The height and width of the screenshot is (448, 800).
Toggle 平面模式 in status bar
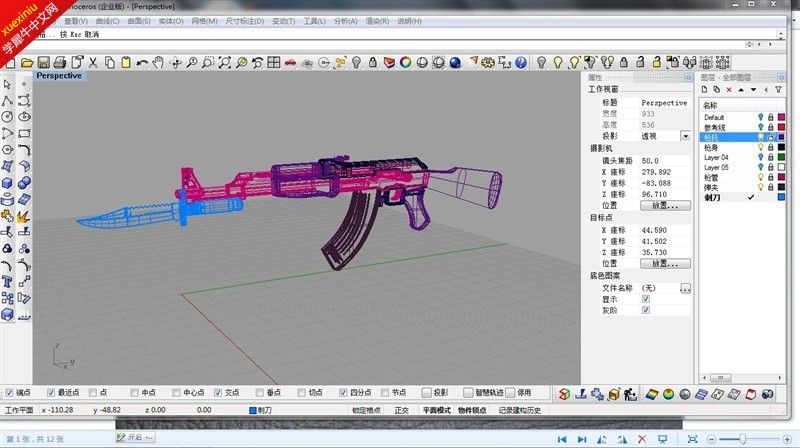436,410
